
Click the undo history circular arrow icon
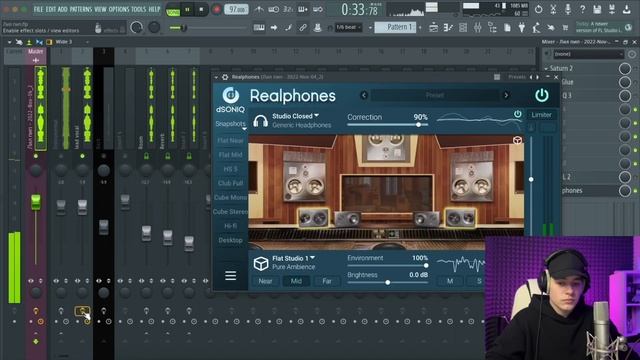click(538, 9)
